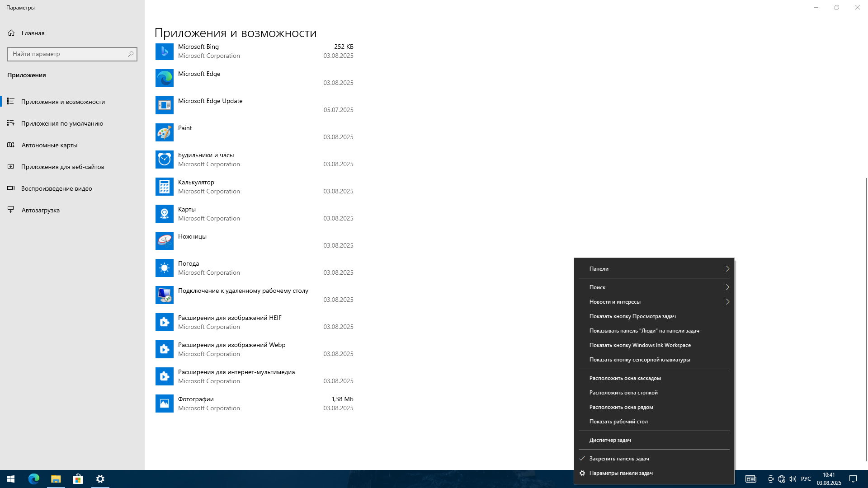Click the vertical scrollbar of app list
868x488 pixels.
tap(866, 319)
